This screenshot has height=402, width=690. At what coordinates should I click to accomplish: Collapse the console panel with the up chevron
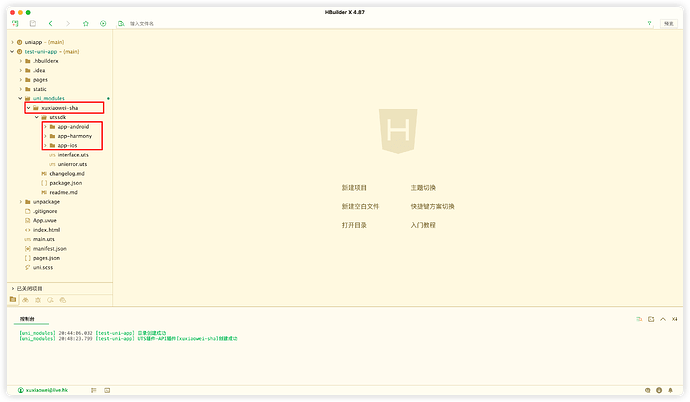point(663,318)
